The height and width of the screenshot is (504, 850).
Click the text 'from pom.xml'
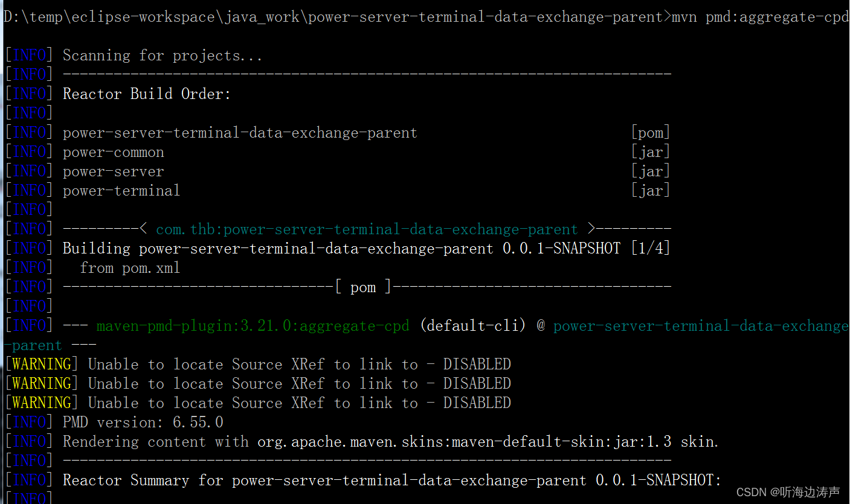[x=130, y=268]
